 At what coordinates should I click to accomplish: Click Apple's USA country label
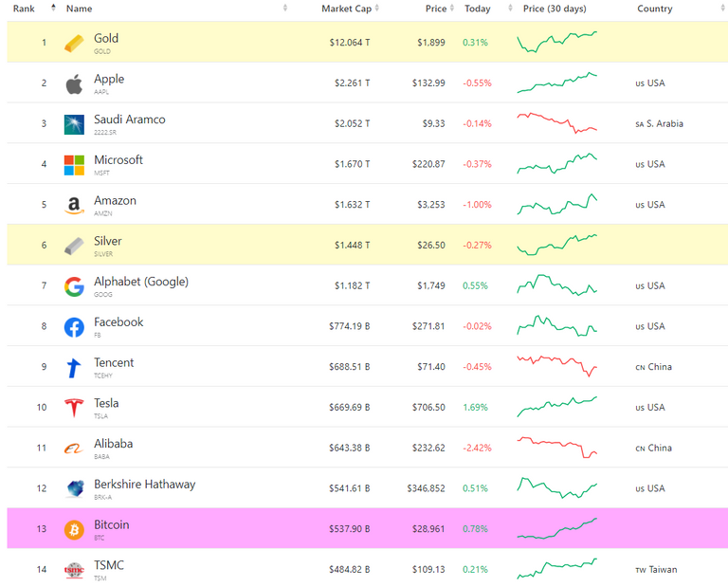(x=650, y=83)
